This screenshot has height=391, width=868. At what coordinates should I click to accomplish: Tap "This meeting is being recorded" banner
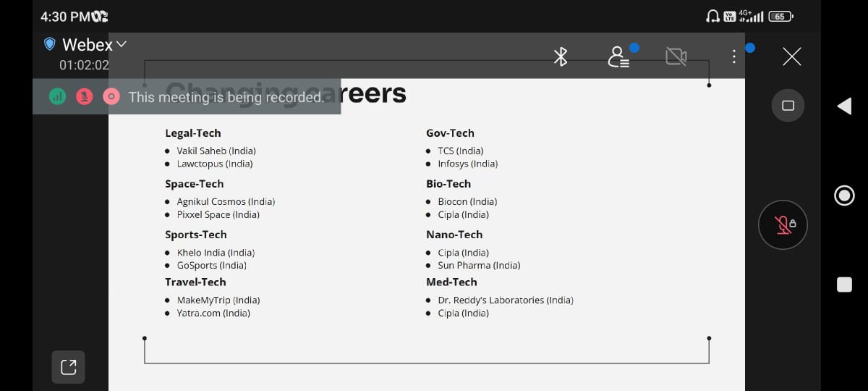[x=226, y=97]
